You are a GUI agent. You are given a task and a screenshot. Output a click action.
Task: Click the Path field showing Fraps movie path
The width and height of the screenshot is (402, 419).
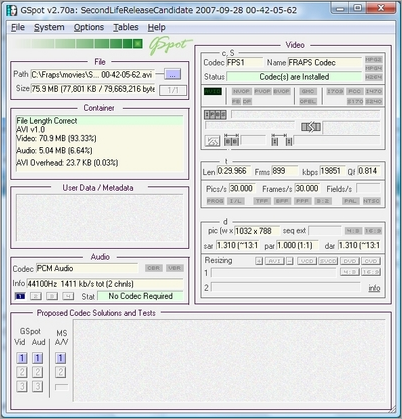(92, 74)
